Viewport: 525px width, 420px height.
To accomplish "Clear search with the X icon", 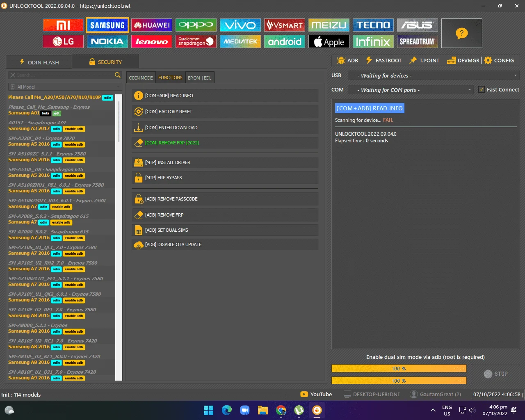I will (13, 75).
